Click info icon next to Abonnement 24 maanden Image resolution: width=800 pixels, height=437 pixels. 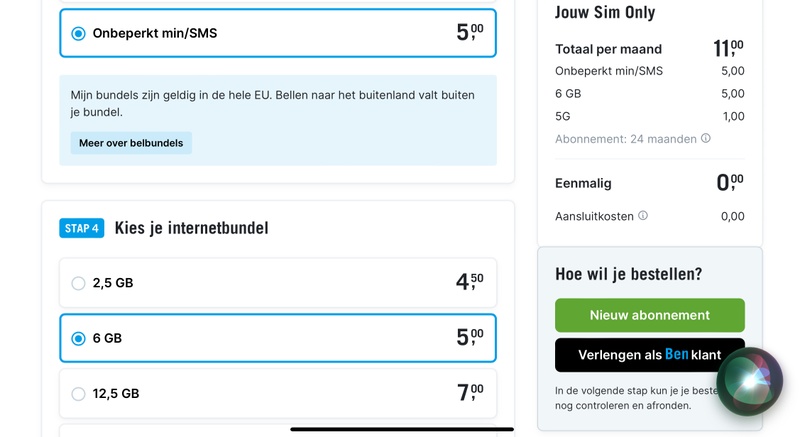tap(706, 139)
